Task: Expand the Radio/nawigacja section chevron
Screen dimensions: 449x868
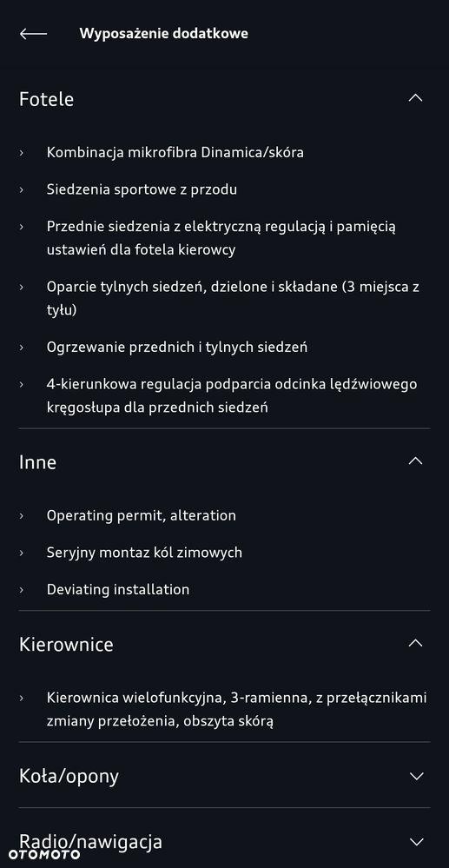Action: click(416, 842)
